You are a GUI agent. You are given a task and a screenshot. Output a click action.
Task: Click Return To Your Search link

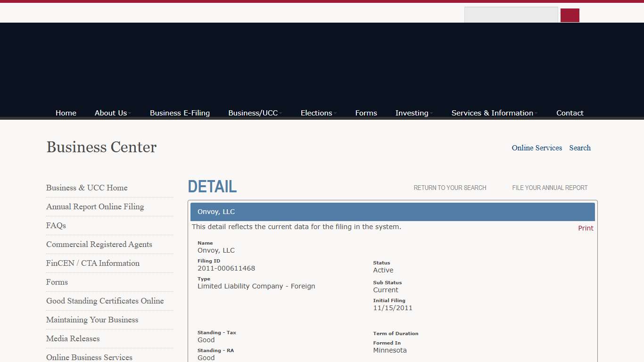tap(450, 188)
